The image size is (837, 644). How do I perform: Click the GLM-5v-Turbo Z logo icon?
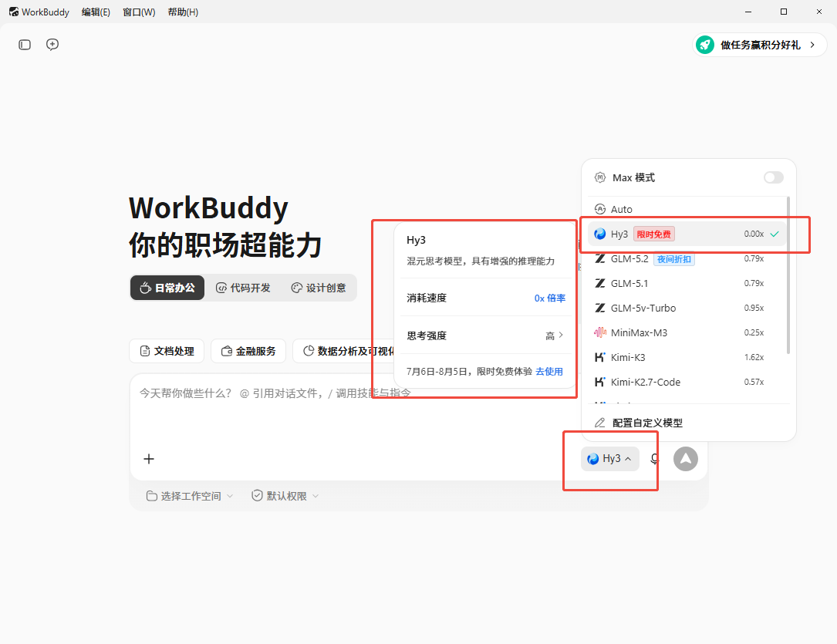pos(600,308)
